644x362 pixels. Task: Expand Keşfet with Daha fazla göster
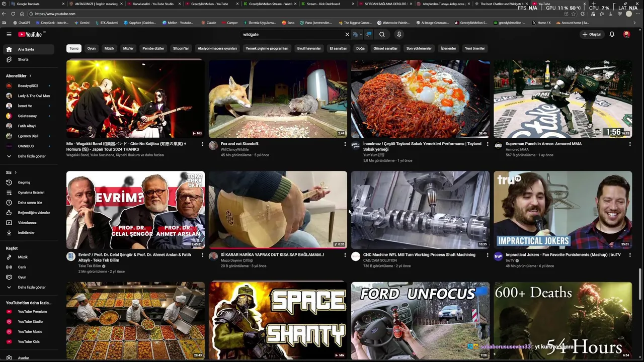click(29, 287)
